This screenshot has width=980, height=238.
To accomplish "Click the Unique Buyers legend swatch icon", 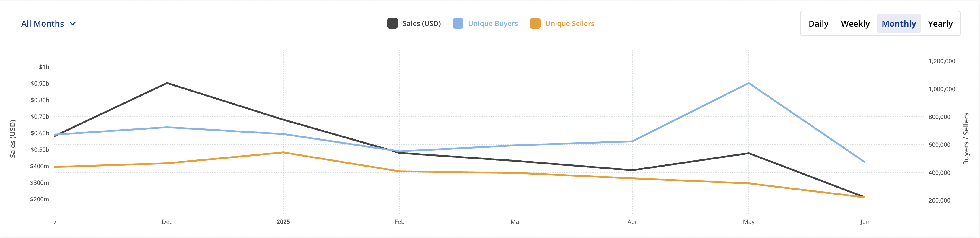I will pyautogui.click(x=458, y=23).
